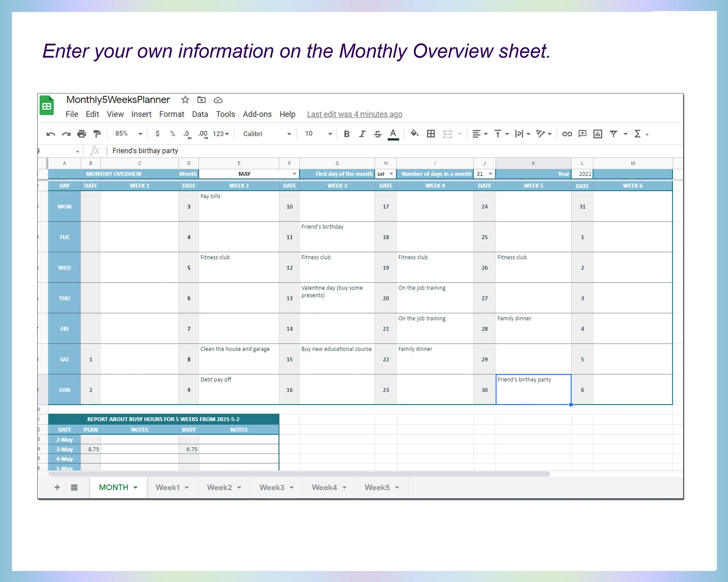Viewport: 728px width, 582px height.
Task: Open the borders menu icon
Action: pyautogui.click(x=431, y=134)
